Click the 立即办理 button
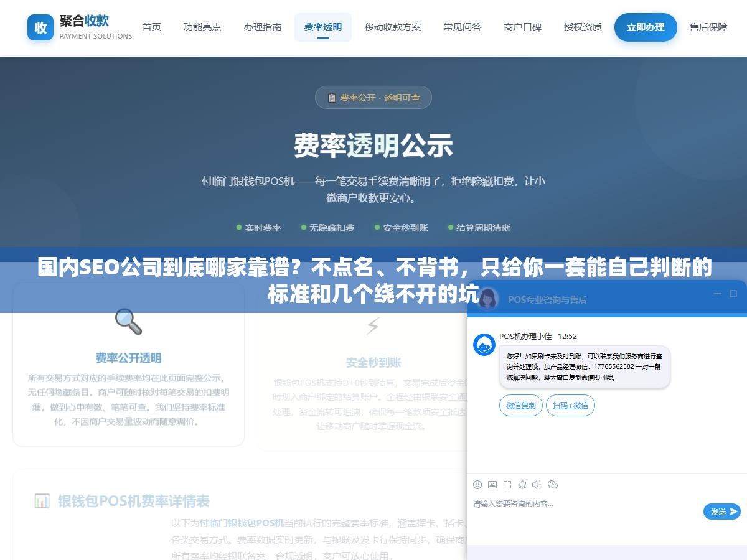Viewport: 747px width, 560px height. (x=646, y=27)
